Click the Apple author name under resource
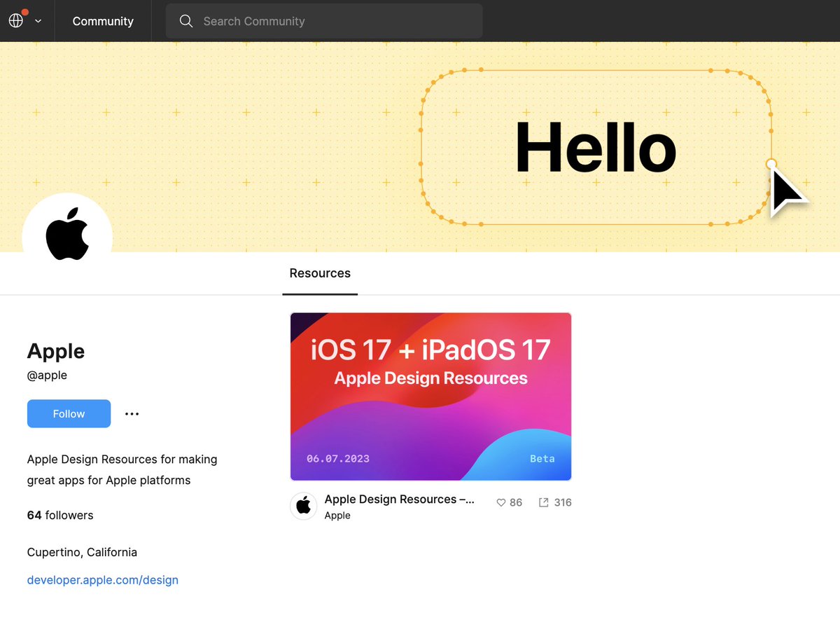This screenshot has width=840, height=620. coord(337,516)
